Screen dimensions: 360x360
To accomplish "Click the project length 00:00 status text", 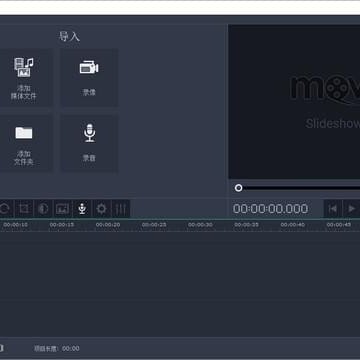I will coord(57,349).
